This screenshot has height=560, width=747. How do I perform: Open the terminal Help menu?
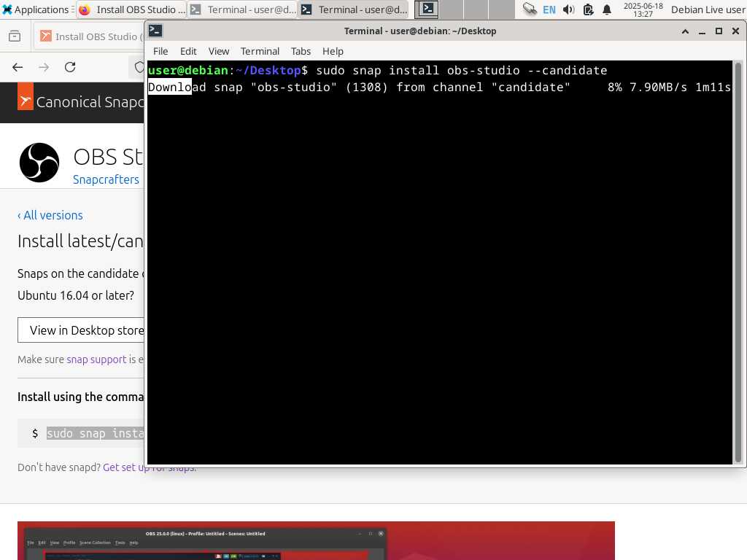click(x=333, y=52)
